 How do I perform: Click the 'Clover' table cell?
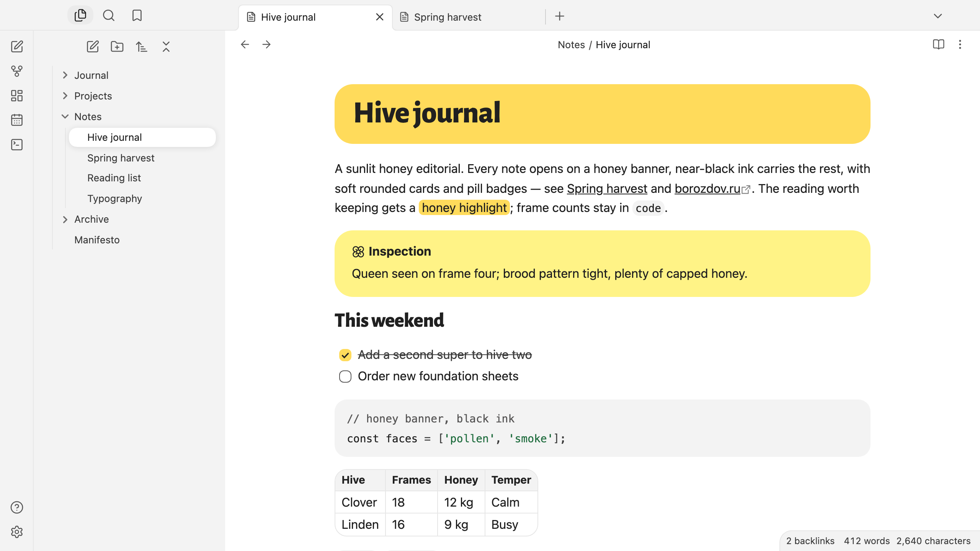point(360,502)
